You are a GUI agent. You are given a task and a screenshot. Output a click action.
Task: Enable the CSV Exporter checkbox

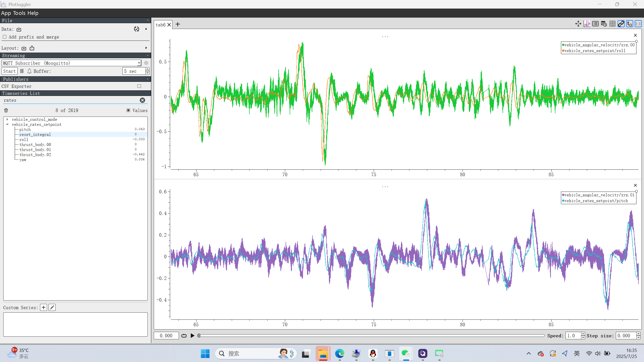click(x=139, y=86)
